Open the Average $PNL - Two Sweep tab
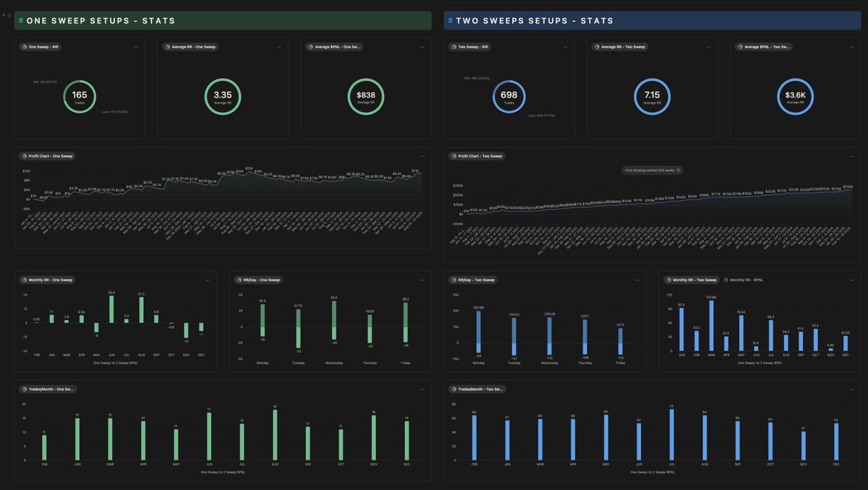The height and width of the screenshot is (490, 868). point(765,47)
